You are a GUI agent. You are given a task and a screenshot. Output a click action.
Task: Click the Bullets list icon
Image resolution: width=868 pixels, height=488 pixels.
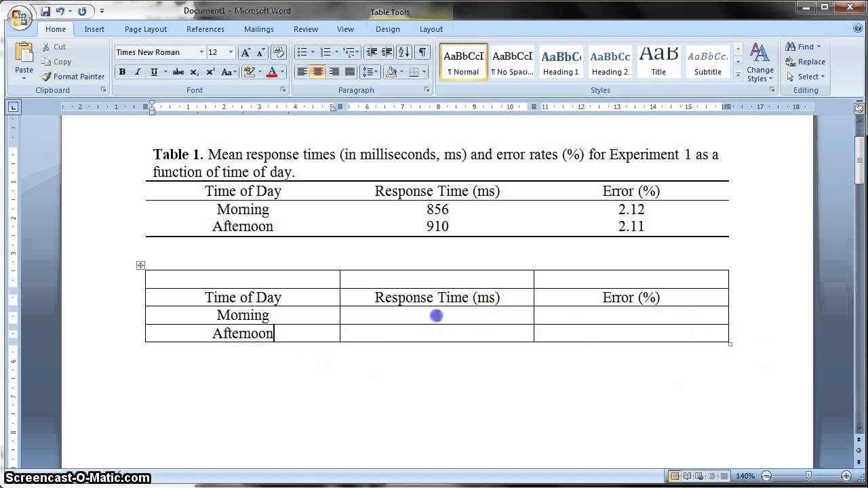[302, 52]
